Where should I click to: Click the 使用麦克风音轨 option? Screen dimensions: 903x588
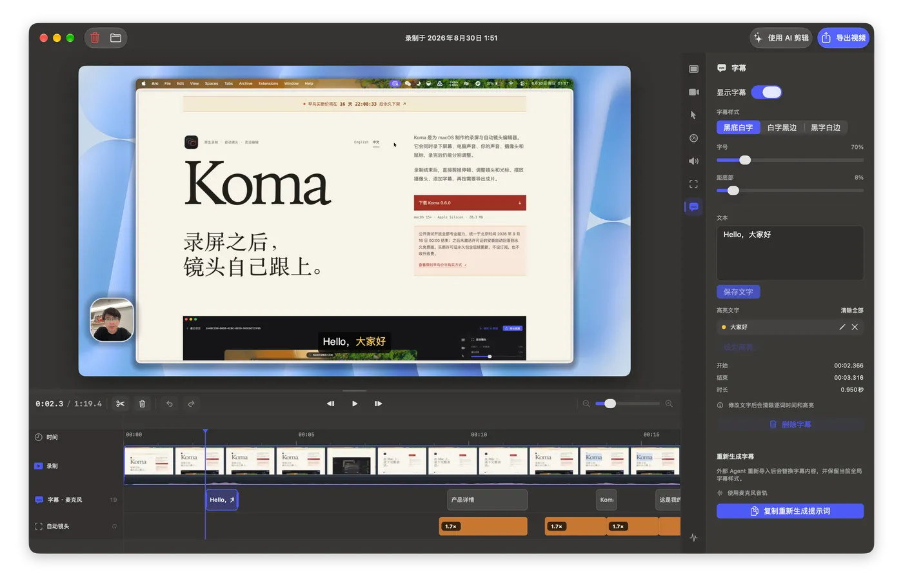(742, 493)
